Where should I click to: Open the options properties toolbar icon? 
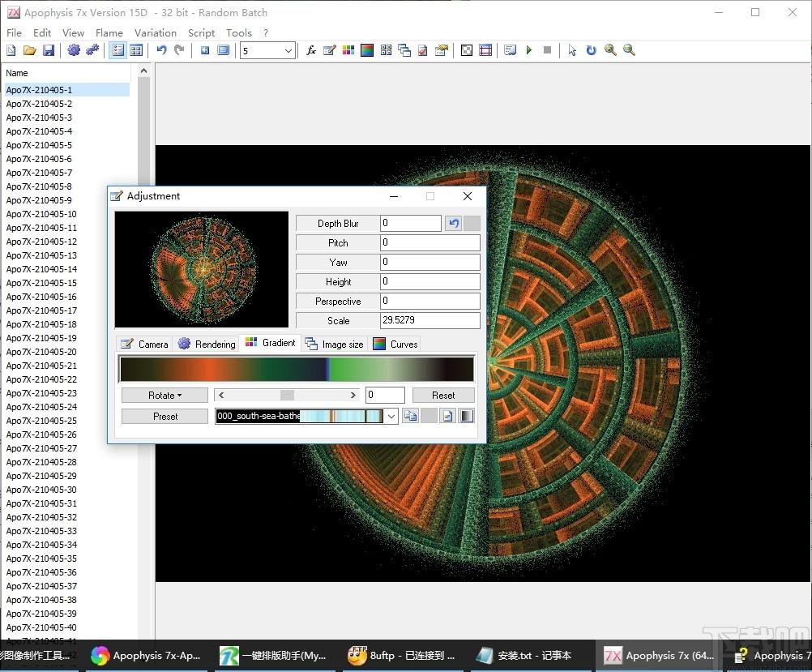coord(441,50)
